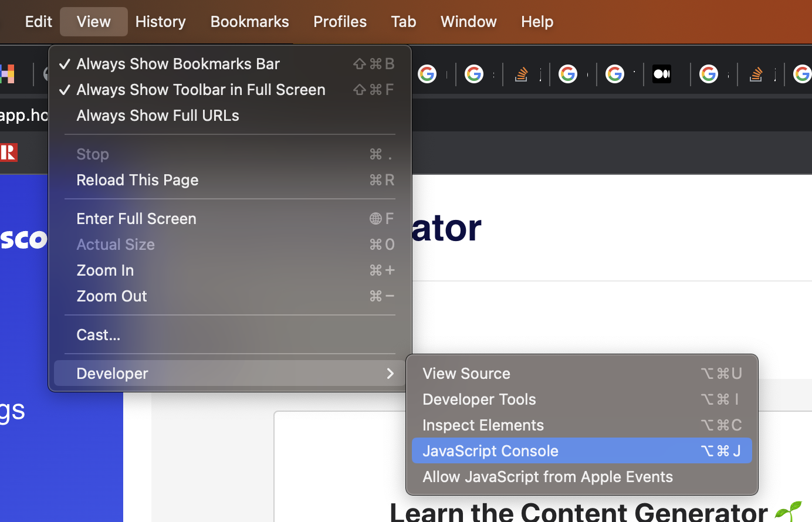812x522 pixels.
Task: Choose Zoom Out
Action: (230, 296)
